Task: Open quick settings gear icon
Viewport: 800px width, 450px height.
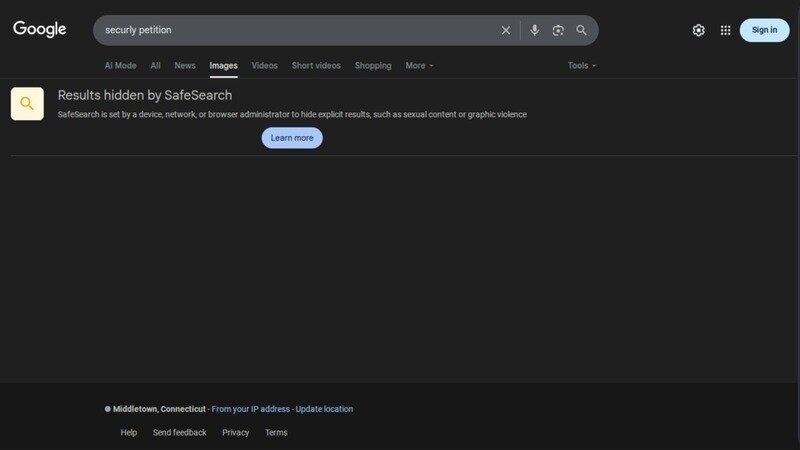Action: [x=698, y=30]
